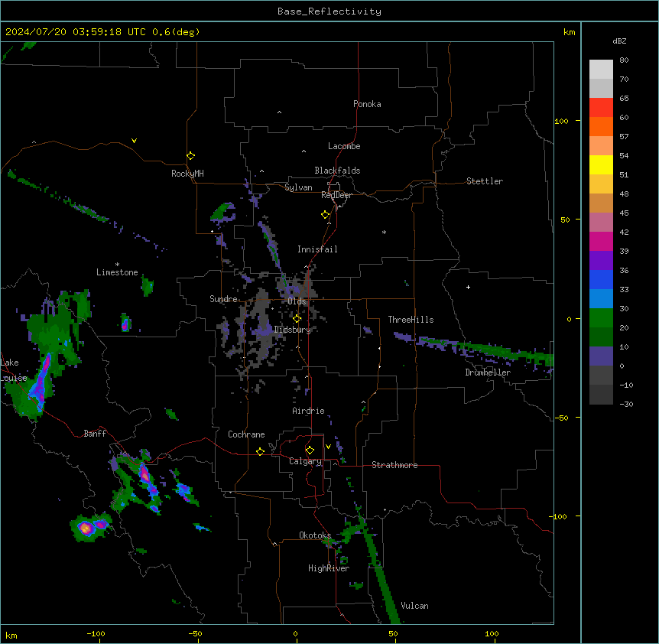Click the Lake Louise label
659x644 pixels.
coord(14,370)
